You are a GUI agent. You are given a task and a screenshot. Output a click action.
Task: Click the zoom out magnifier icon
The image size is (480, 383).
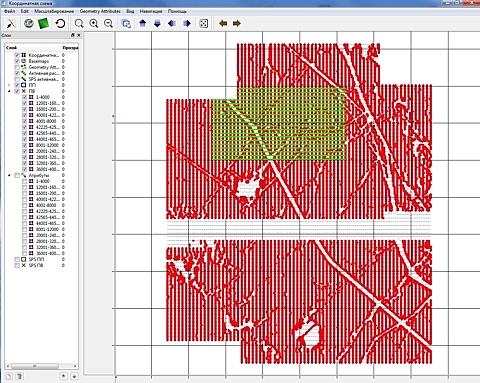(108, 23)
